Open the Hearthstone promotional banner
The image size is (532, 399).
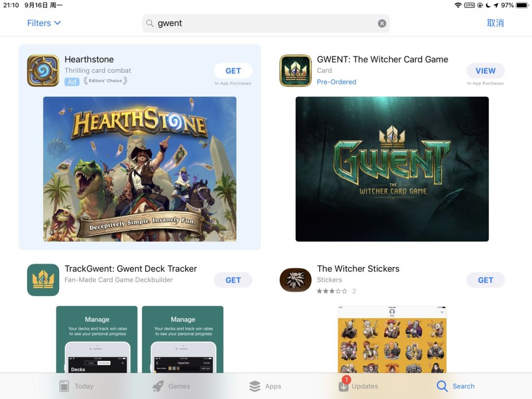coord(140,169)
